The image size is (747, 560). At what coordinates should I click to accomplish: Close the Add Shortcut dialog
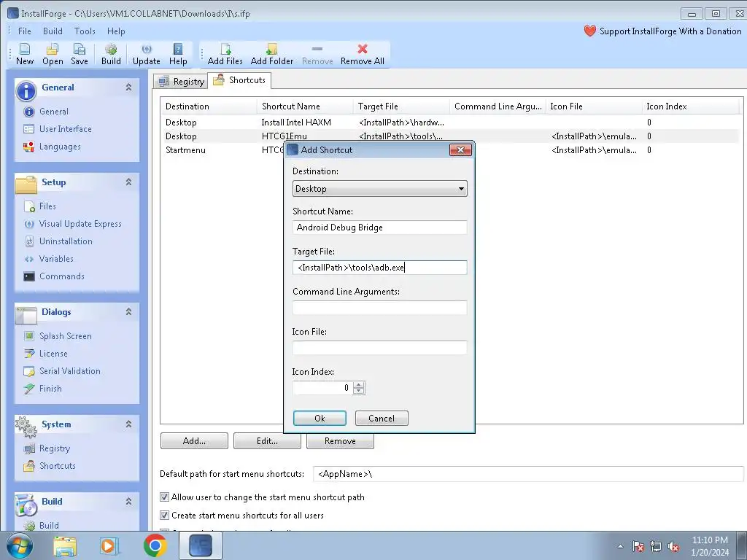[x=460, y=150]
